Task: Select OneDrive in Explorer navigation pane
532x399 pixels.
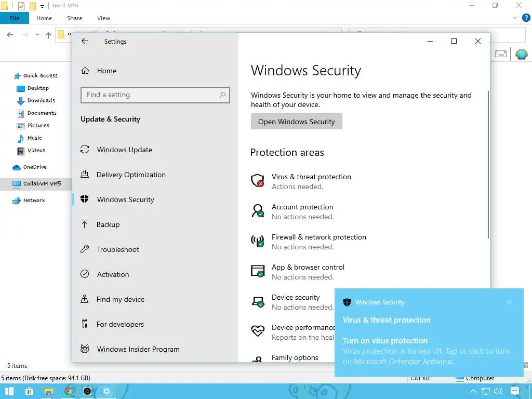Action: (x=35, y=167)
